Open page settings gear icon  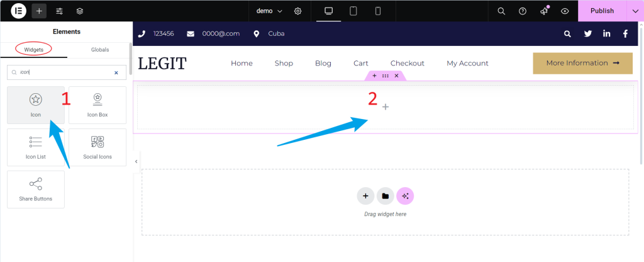[x=298, y=11]
